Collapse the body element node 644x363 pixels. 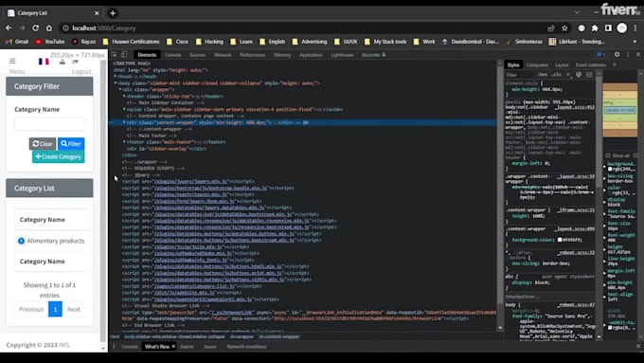coord(116,83)
